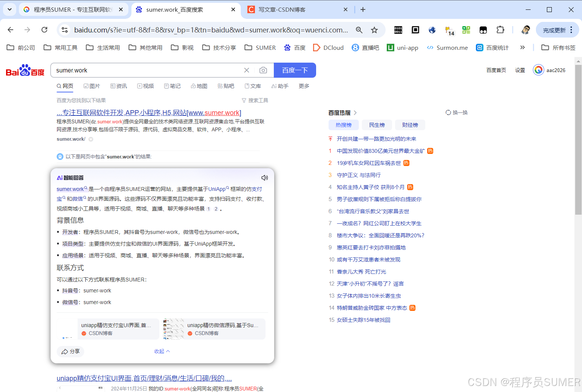Open the extensions puzzle-piece menu
This screenshot has height=392, width=582.
click(x=500, y=30)
